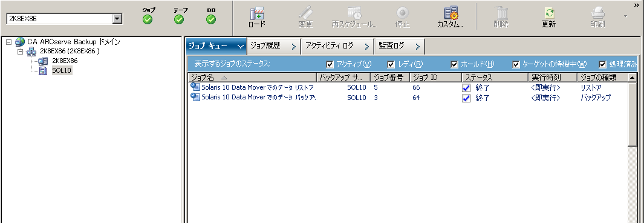The height and width of the screenshot is (223, 644).
Task: Toggle the ターゲットの待機中(W) checkbox
Action: pos(516,65)
